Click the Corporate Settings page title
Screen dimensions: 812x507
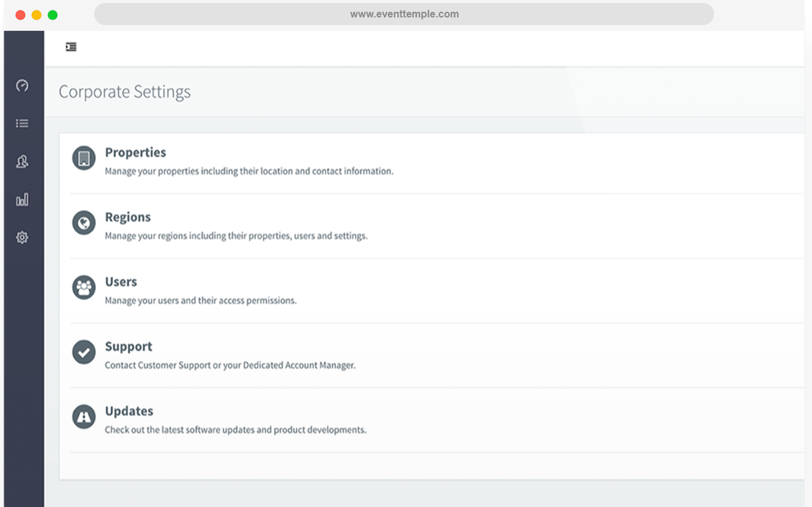[124, 91]
